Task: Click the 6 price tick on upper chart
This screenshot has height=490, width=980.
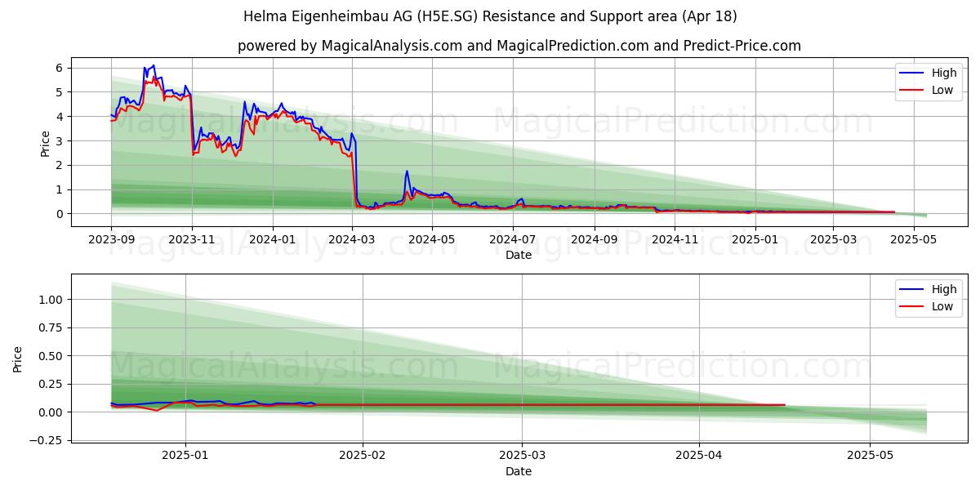Action: click(60, 68)
